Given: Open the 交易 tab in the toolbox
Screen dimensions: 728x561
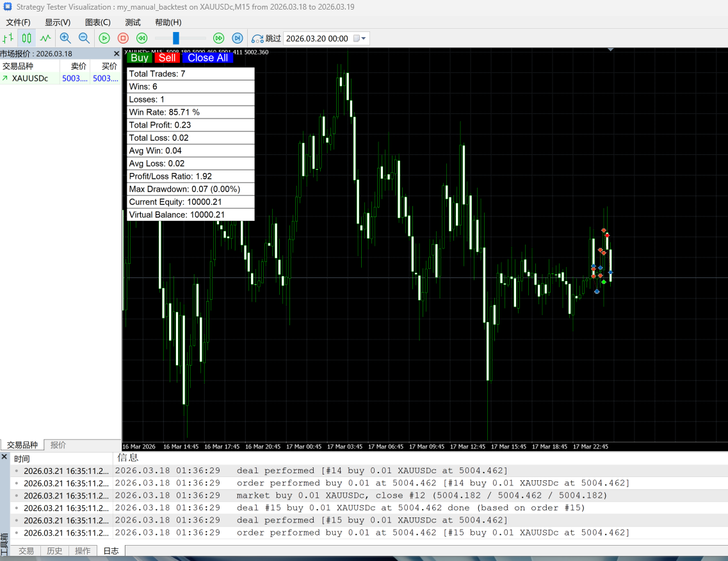Looking at the screenshot, I should pyautogui.click(x=26, y=551).
